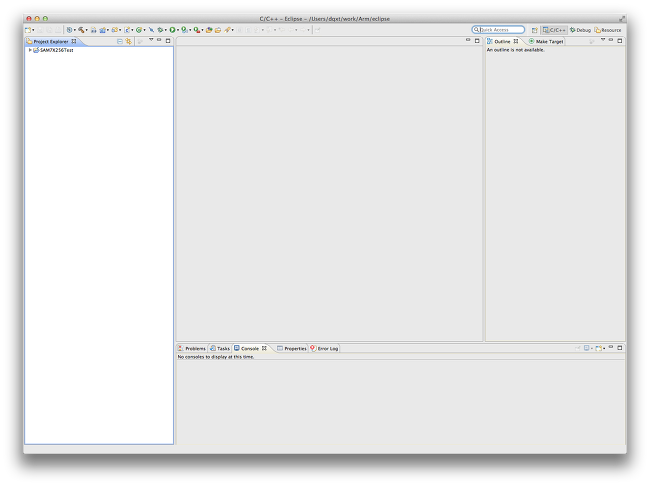Viewport: 650px width, 486px height.
Task: Close the Outline tab
Action: tap(516, 41)
